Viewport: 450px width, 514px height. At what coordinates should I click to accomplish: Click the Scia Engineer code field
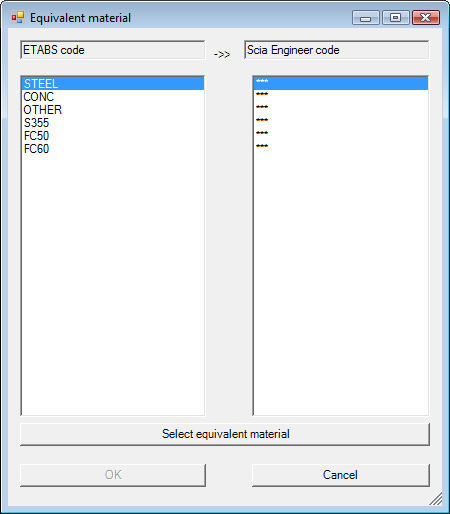(337, 50)
